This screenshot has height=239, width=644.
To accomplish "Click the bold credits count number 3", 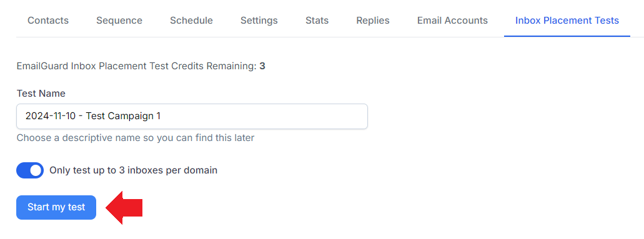I will 262,66.
